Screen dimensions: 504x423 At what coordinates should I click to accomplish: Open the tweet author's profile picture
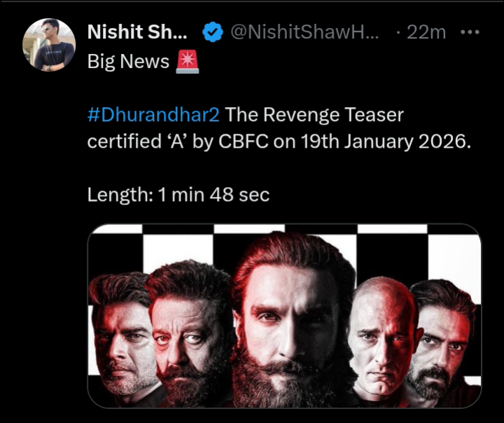tap(49, 45)
